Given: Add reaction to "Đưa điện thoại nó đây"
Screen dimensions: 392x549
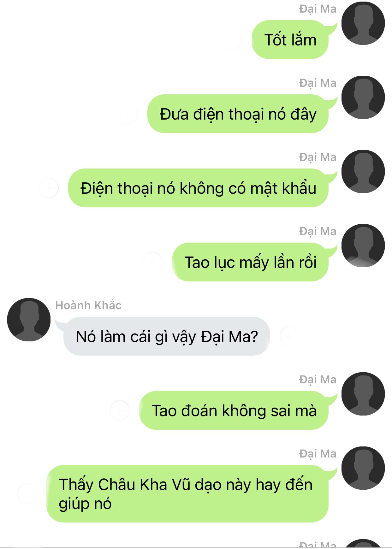Looking at the screenshot, I should (128, 114).
